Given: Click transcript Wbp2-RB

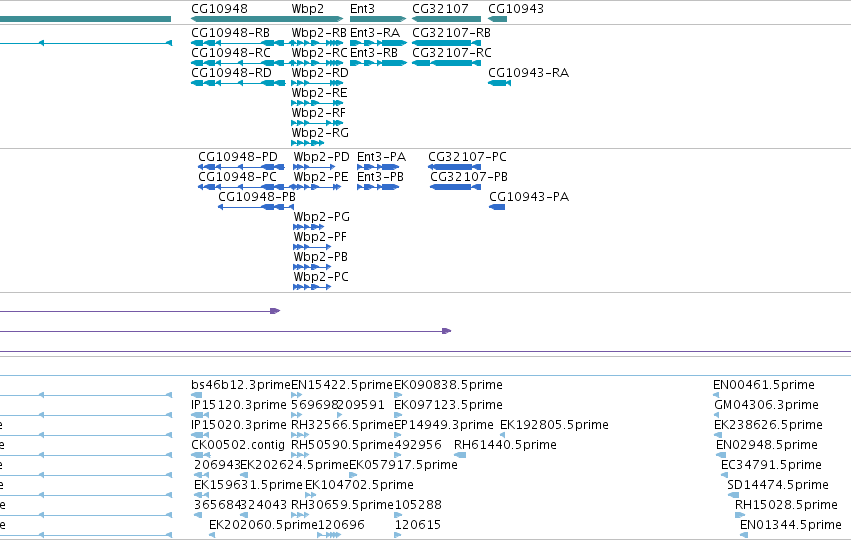Looking at the screenshot, I should 319,33.
